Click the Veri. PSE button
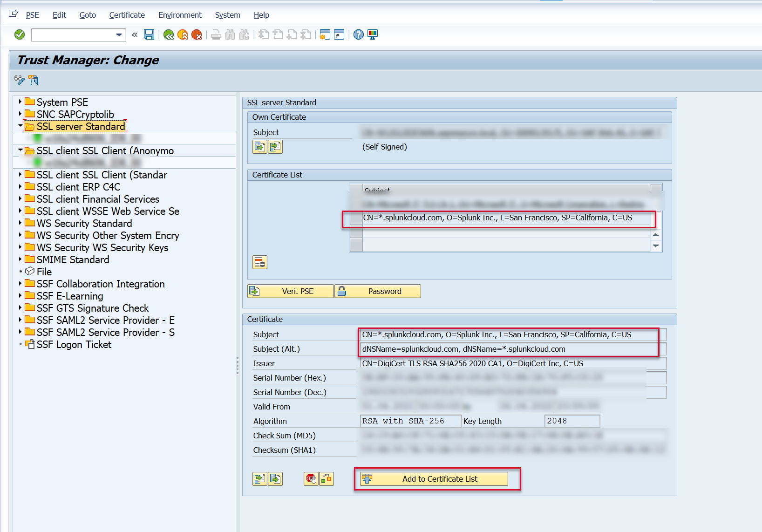 291,291
